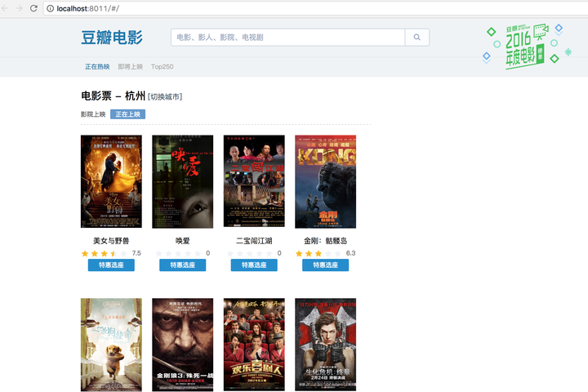The width and height of the screenshot is (588, 392).
Task: Click the 6.3 rating score
Action: pos(350,253)
